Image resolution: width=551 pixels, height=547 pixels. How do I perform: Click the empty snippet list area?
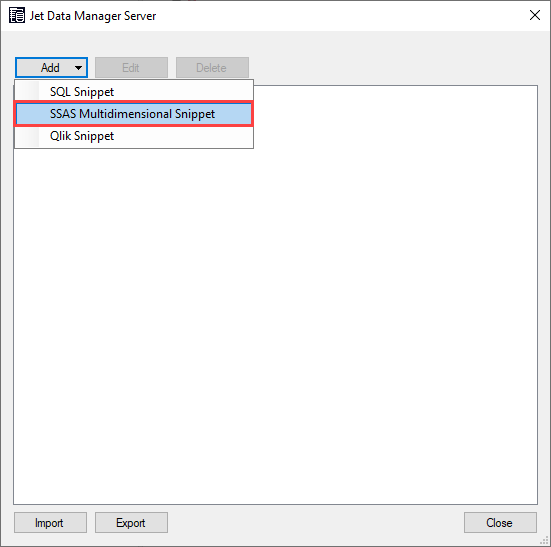coord(276,316)
